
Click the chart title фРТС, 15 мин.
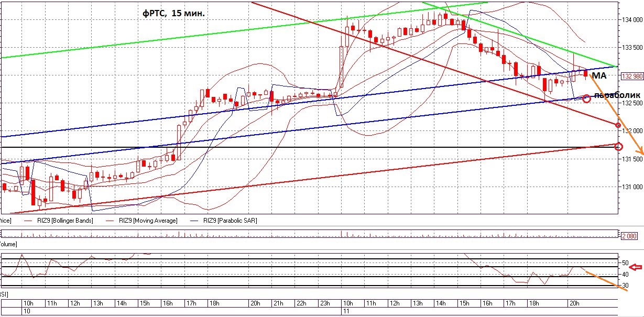[x=174, y=14]
